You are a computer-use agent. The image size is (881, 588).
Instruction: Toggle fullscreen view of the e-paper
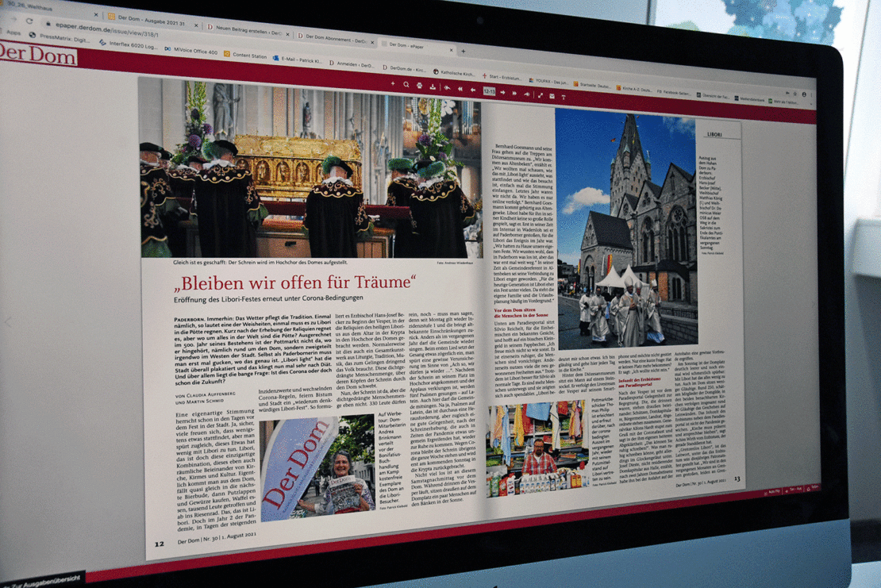[540, 95]
